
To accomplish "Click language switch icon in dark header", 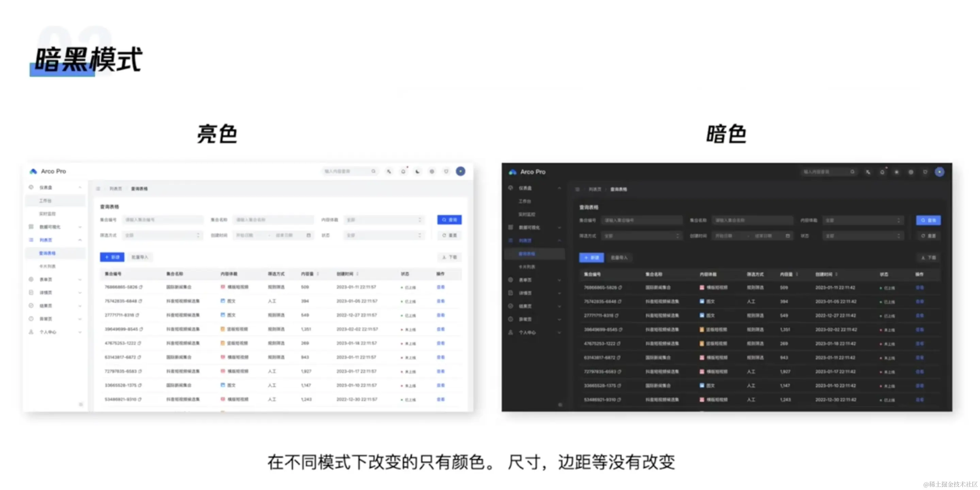I will tap(868, 172).
